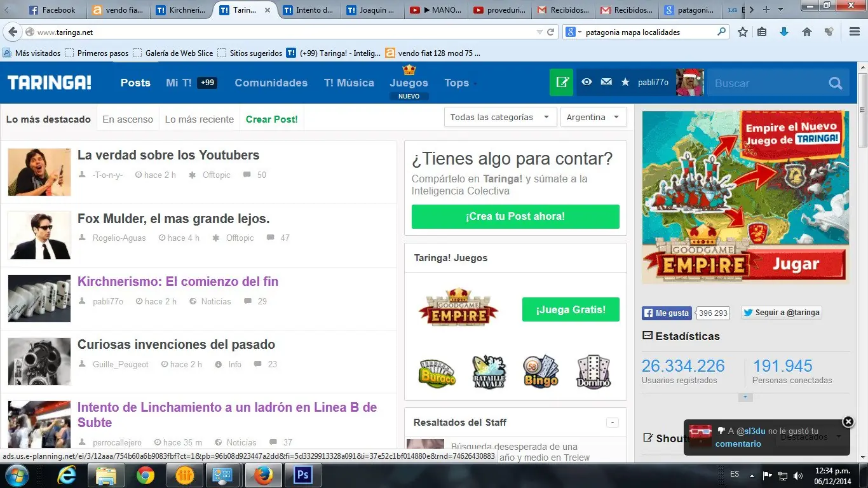Open the Todas las categorías dropdown
Viewport: 868px width, 488px height.
tap(501, 117)
